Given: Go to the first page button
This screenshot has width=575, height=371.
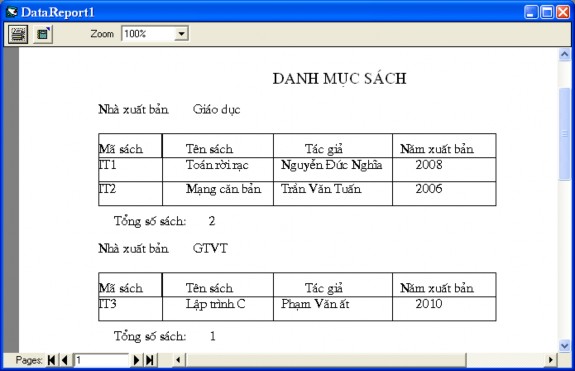Looking at the screenshot, I should click(x=52, y=360).
